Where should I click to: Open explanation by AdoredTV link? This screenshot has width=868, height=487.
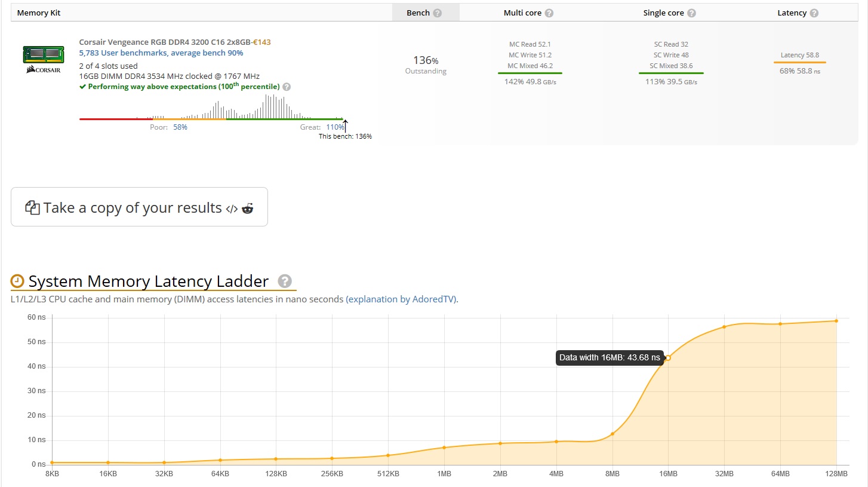point(401,299)
